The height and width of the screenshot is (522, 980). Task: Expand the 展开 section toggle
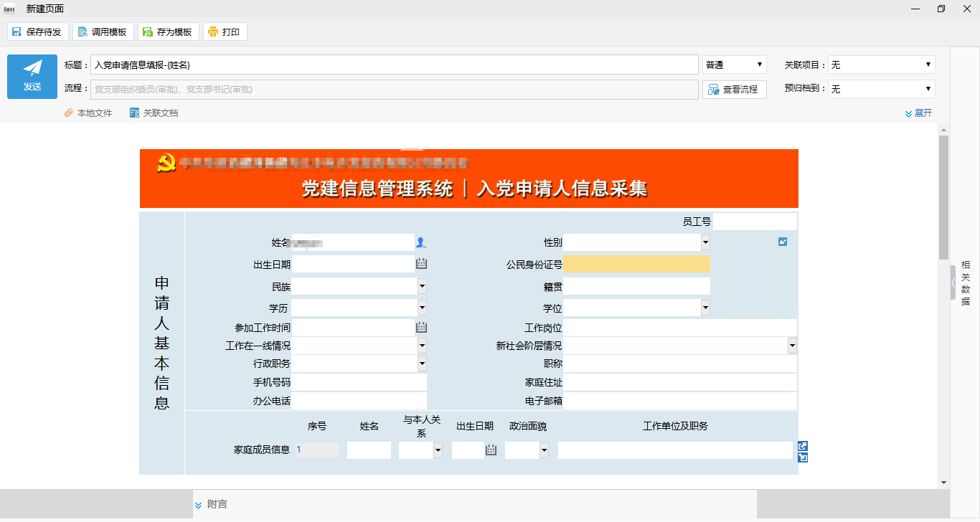click(918, 113)
